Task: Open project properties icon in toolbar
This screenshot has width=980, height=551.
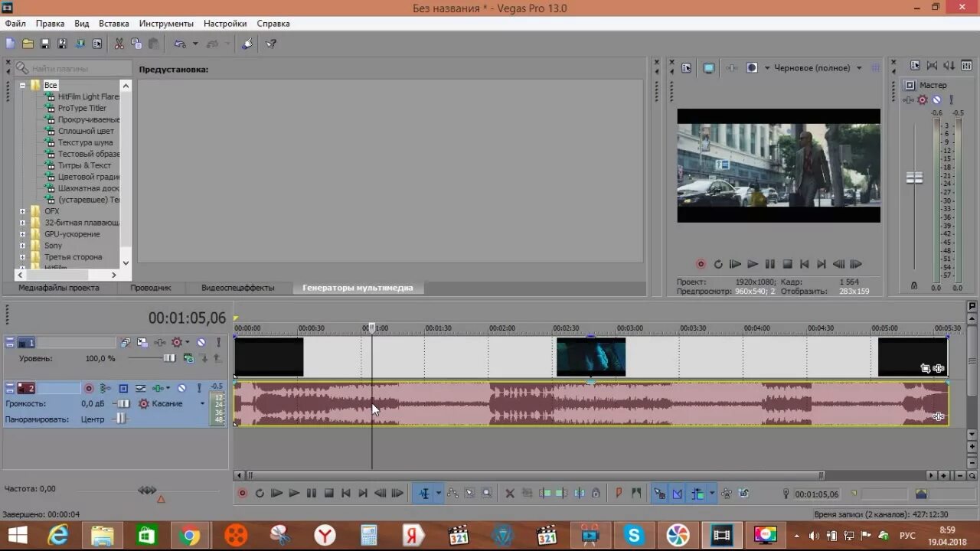Action: tap(97, 44)
